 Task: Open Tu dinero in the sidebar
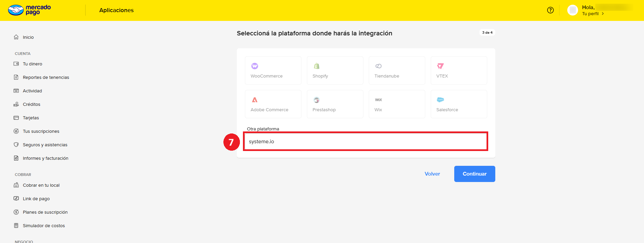33,64
